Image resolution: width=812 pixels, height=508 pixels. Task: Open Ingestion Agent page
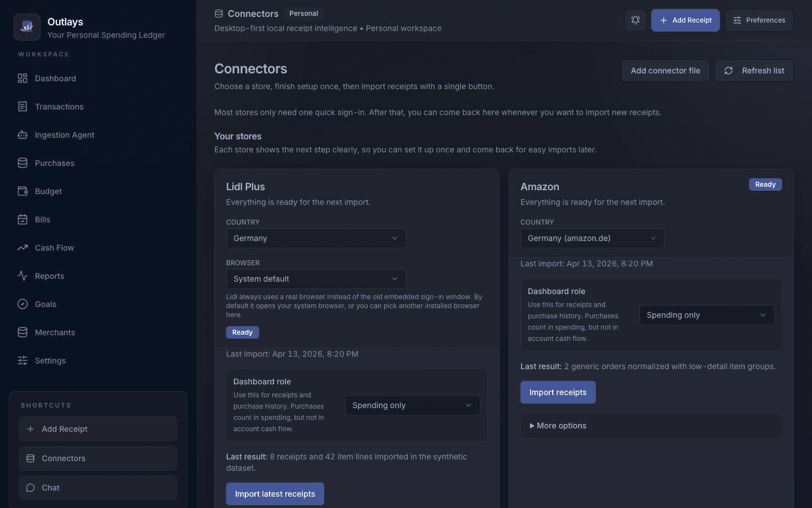[98, 135]
